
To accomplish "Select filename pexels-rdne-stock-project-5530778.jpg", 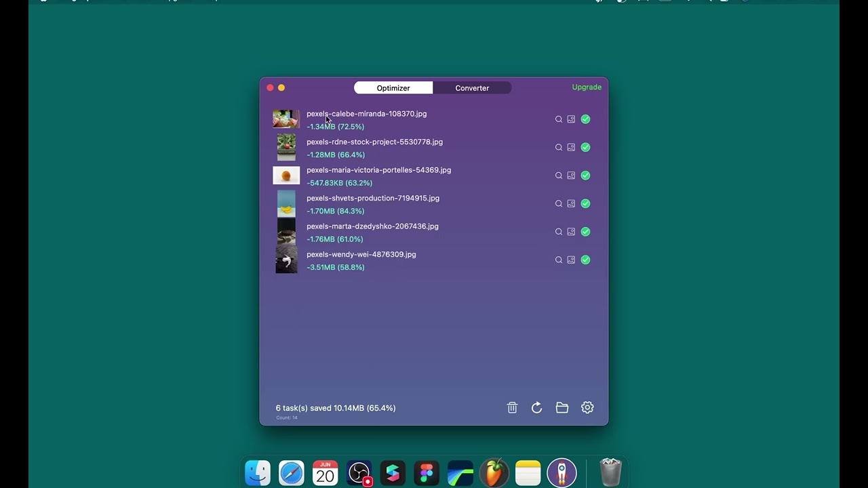I will pos(374,142).
